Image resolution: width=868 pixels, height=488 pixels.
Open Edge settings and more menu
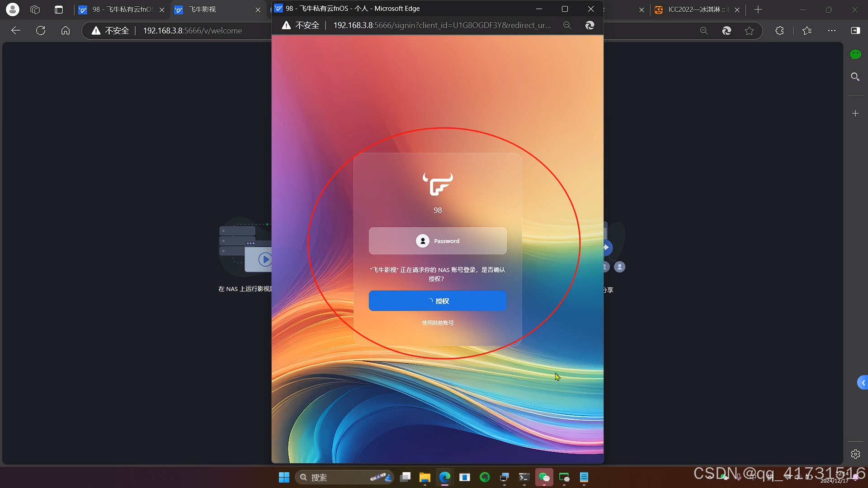click(x=831, y=31)
